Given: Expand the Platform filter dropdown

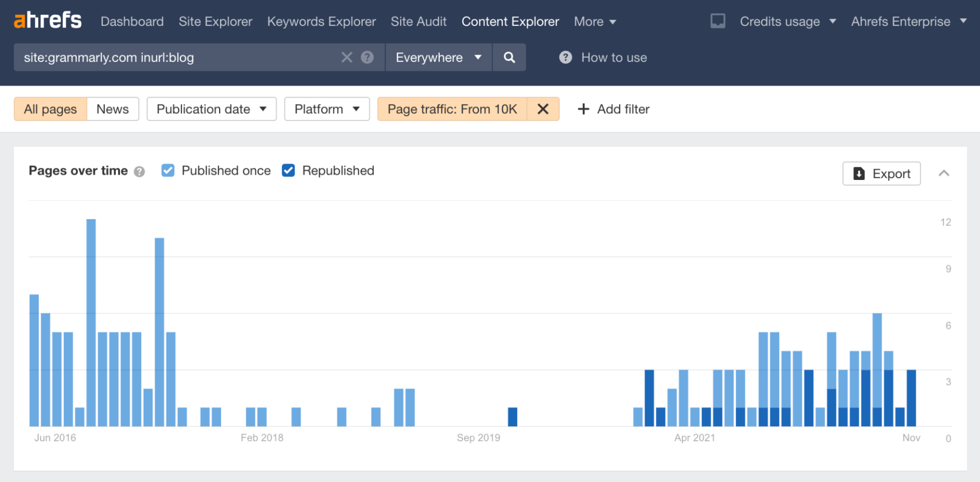Looking at the screenshot, I should tap(327, 109).
